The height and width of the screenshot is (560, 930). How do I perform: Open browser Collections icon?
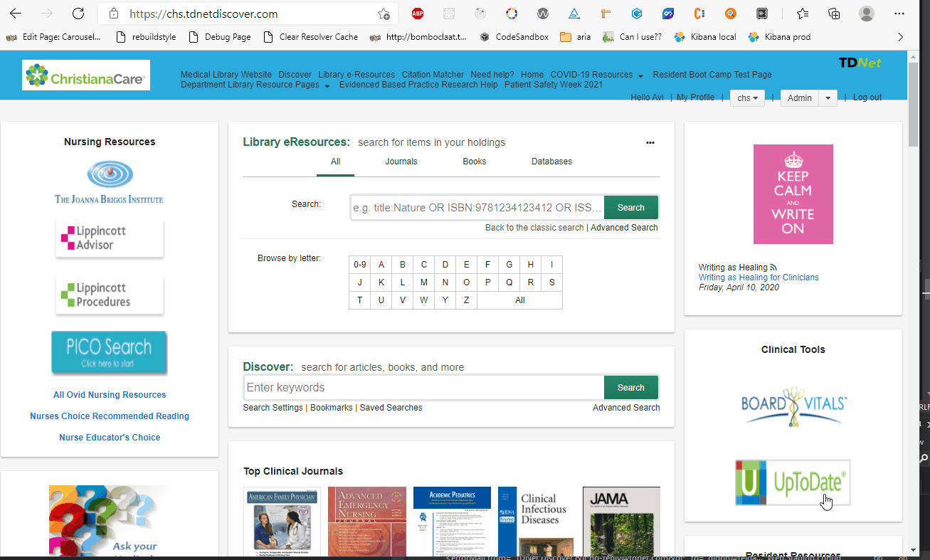834,14
